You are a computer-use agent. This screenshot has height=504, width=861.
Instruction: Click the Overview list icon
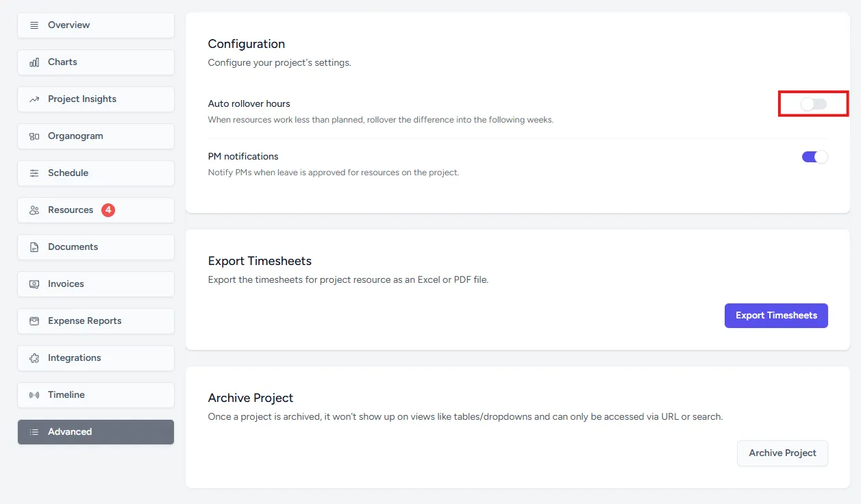(x=34, y=25)
